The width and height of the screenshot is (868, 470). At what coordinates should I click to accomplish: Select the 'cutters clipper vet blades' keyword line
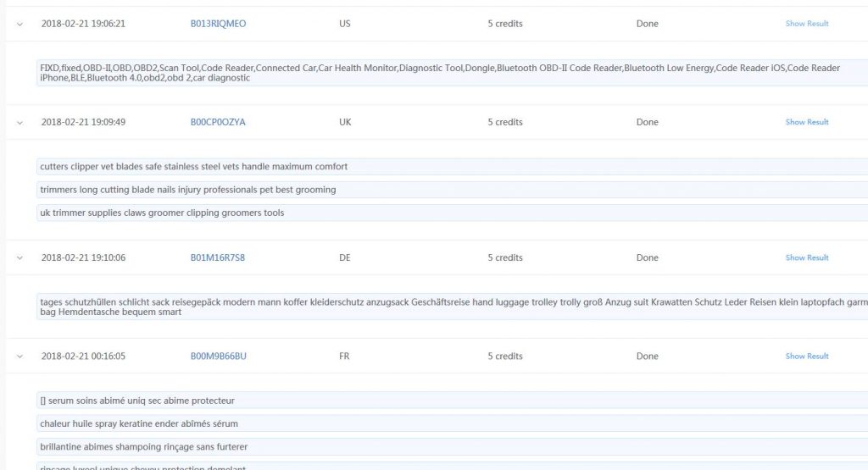194,167
